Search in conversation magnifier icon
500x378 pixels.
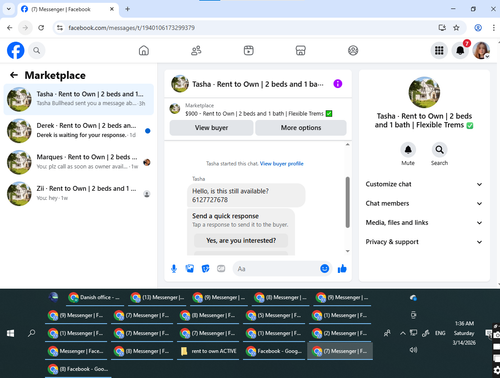pyautogui.click(x=439, y=150)
